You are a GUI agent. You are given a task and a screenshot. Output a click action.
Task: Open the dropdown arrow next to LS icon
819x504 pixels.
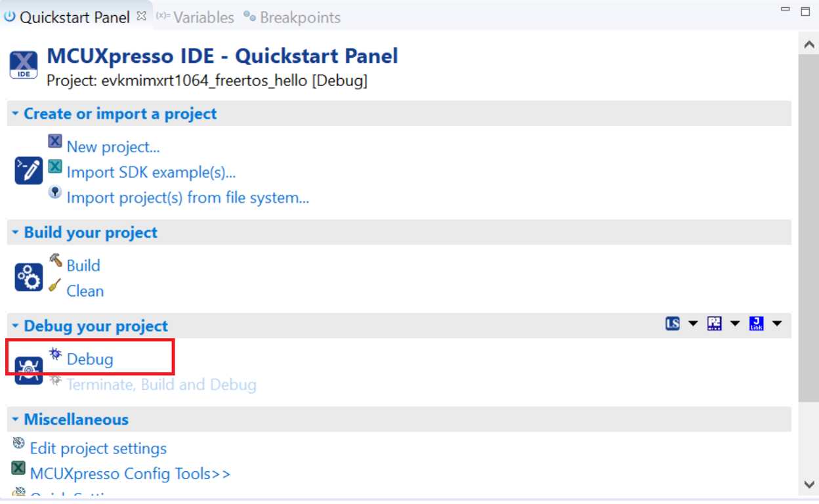coord(693,324)
